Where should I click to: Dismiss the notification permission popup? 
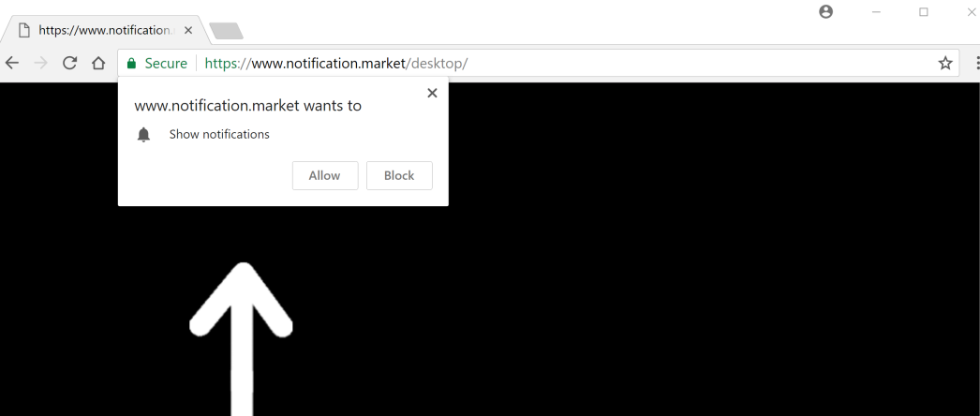432,93
